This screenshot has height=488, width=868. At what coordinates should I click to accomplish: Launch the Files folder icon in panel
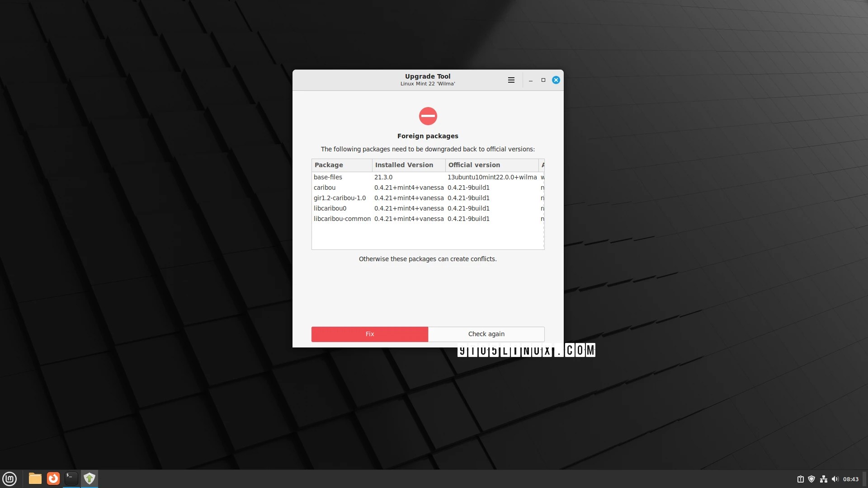pyautogui.click(x=35, y=479)
